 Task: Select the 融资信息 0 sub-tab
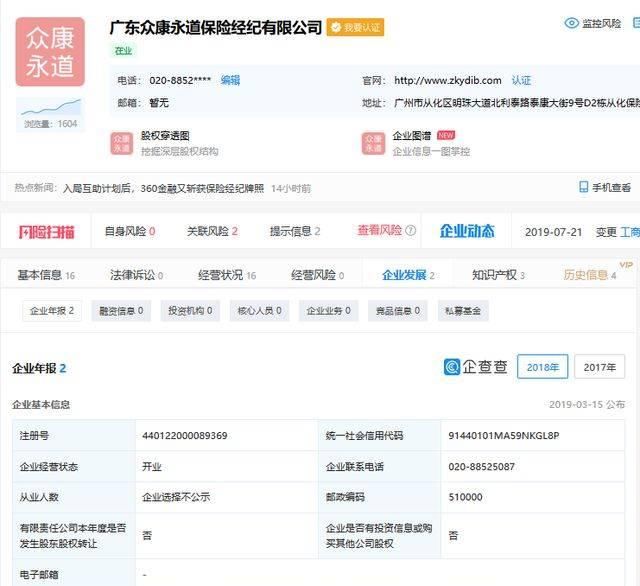(x=121, y=311)
